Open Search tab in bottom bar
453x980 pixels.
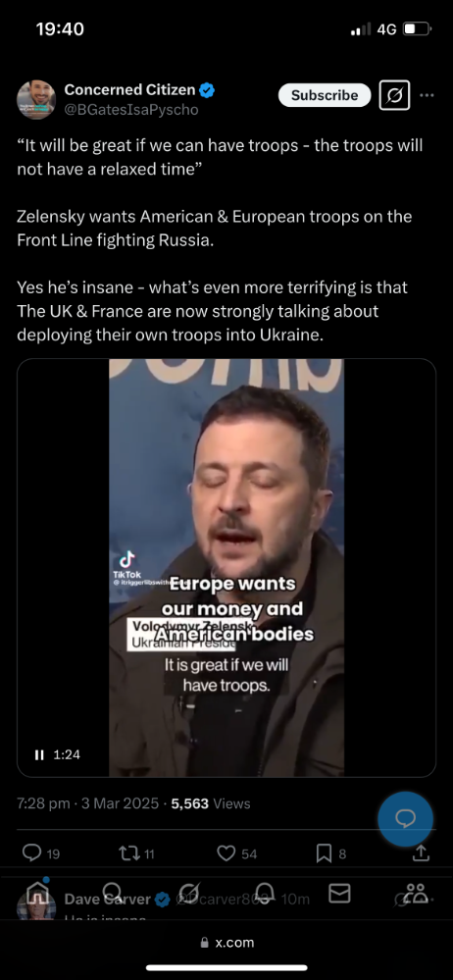[113, 893]
